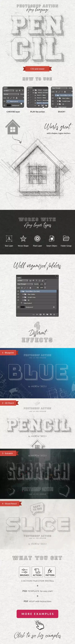The width and height of the screenshot is (75, 644).
Task: Click the Pixel Layer flower icon
Action: pyautogui.click(x=37, y=239)
